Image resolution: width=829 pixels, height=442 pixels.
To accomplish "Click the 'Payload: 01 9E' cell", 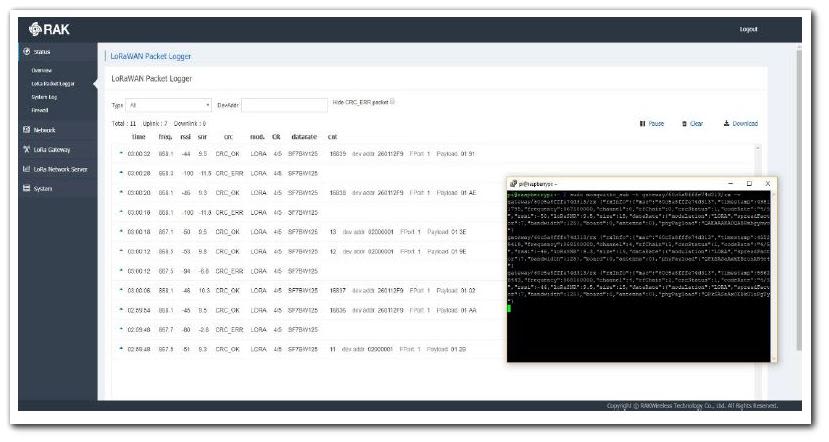I will [x=447, y=251].
